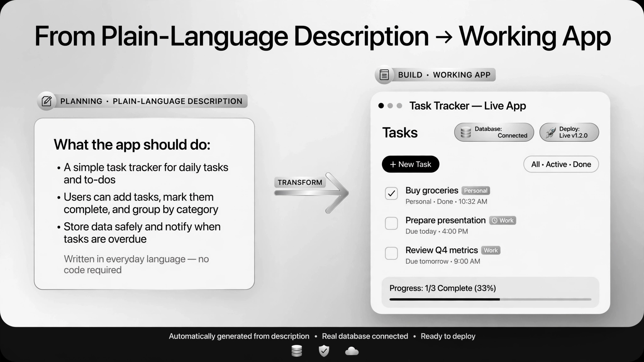Click the Review Q4 metrics task title

(441, 250)
